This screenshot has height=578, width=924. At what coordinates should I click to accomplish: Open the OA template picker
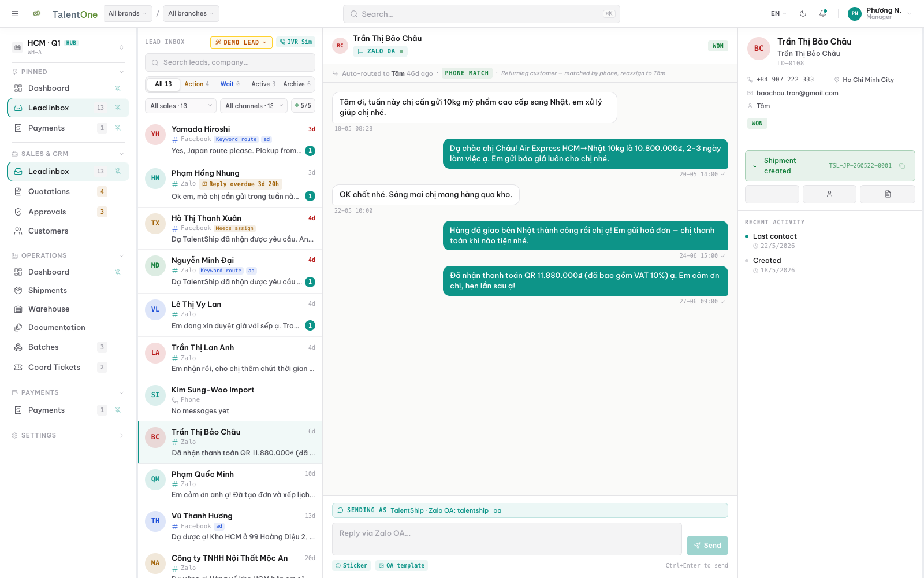(x=401, y=565)
